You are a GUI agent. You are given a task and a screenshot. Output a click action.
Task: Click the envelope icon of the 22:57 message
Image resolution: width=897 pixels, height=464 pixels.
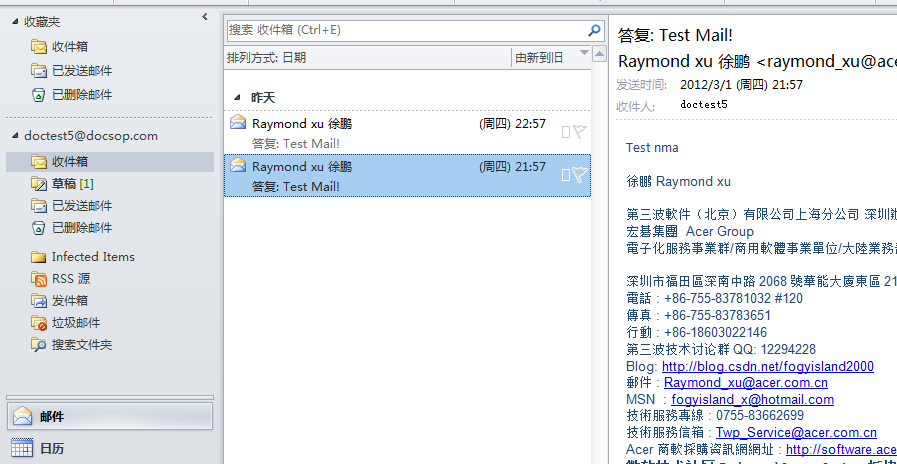pos(238,122)
